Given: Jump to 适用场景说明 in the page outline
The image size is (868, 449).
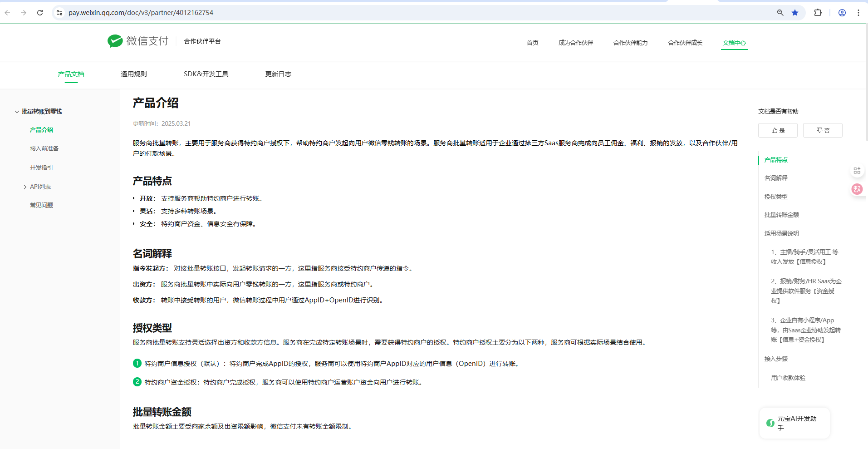Looking at the screenshot, I should 782,233.
